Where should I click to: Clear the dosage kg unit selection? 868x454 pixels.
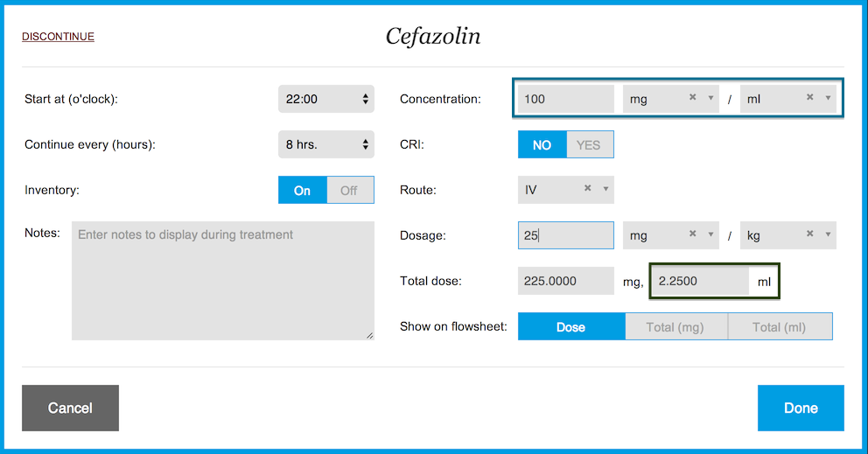tap(809, 234)
